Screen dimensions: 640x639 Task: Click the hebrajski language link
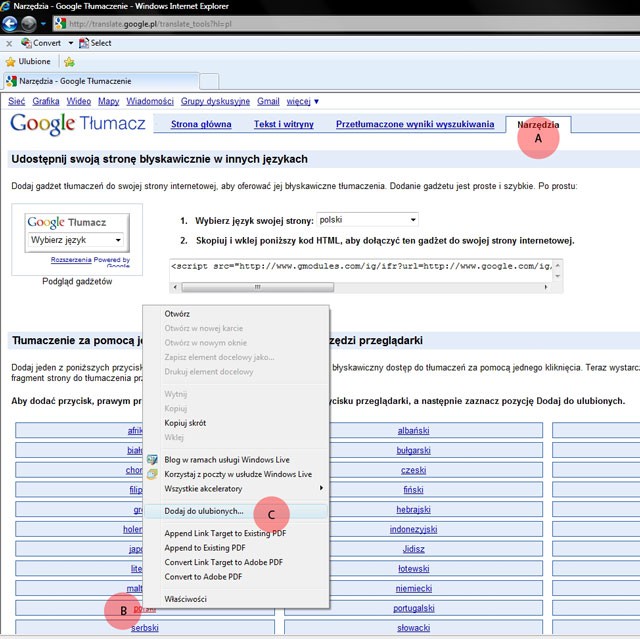[413, 510]
